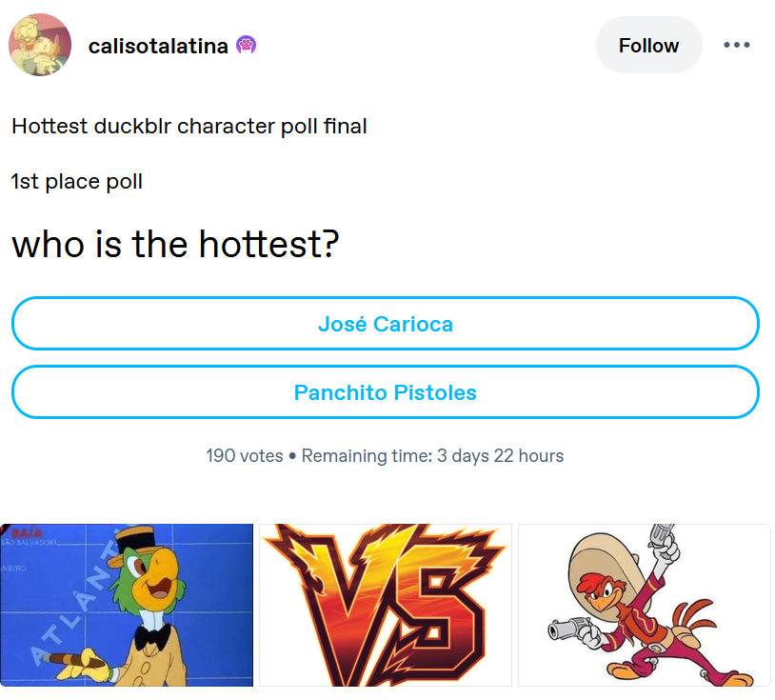Screen dimensions: 775x700
Task: Open calisotalatina's profile avatar
Action: (x=40, y=45)
